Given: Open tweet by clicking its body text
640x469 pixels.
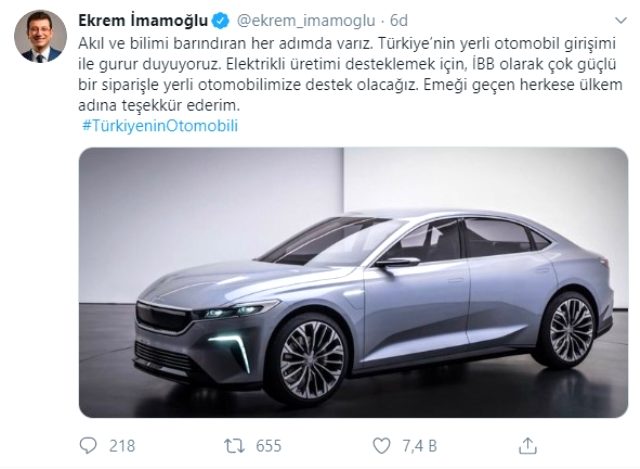Looking at the screenshot, I should click(x=350, y=75).
